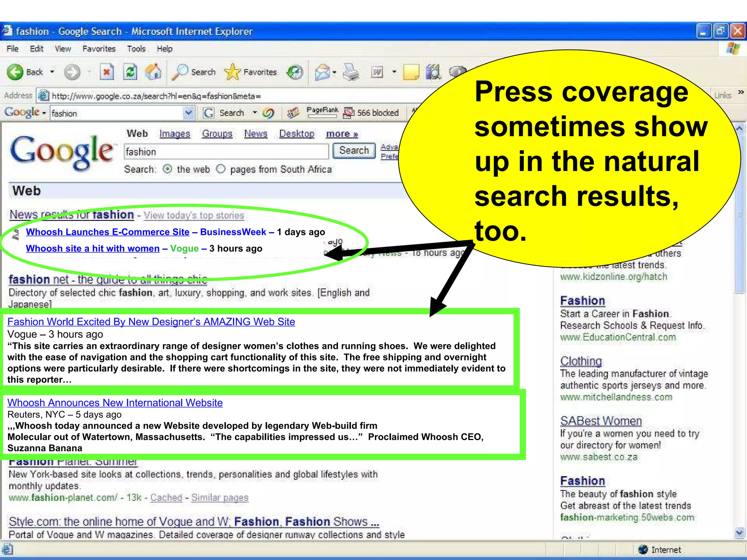The height and width of the screenshot is (560, 747).
Task: Click the vertical scrollbar up arrow
Action: 739,129
